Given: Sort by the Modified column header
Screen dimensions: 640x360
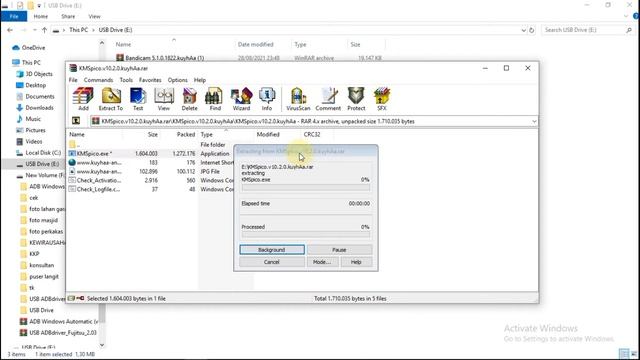Looking at the screenshot, I should pos(268,134).
